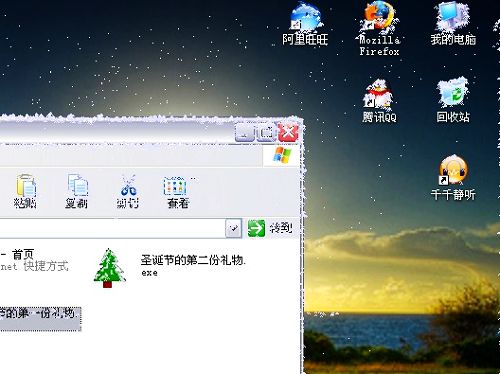Open the 回收站 recycle bin icon
Viewport: 500px width, 374px height.
[453, 100]
